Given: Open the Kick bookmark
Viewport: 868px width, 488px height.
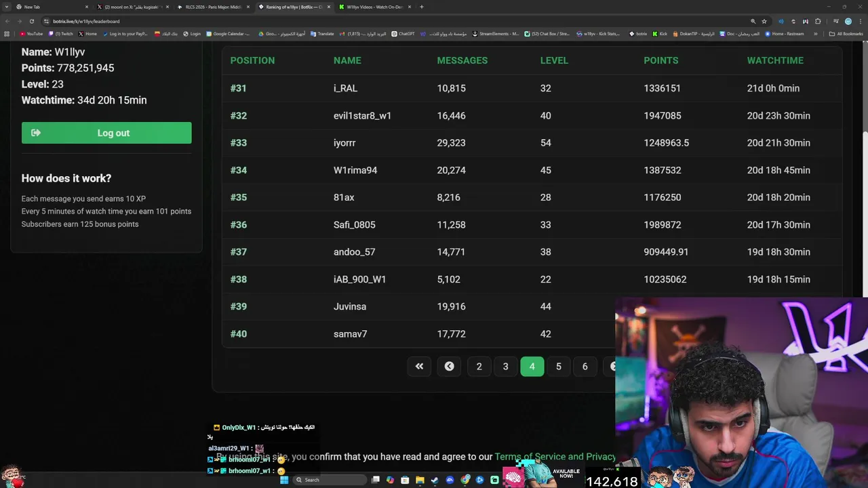Looking at the screenshot, I should point(660,34).
